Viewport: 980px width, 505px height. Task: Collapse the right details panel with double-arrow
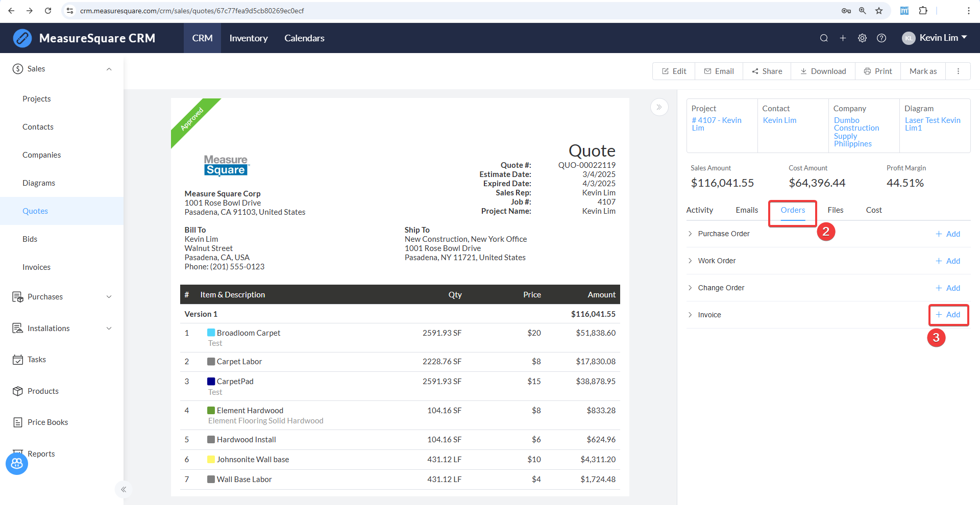659,107
